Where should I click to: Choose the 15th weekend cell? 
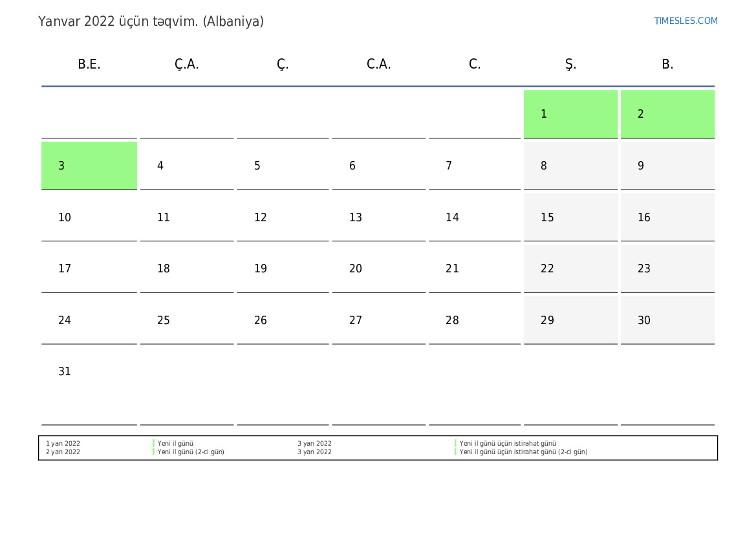pyautogui.click(x=570, y=217)
